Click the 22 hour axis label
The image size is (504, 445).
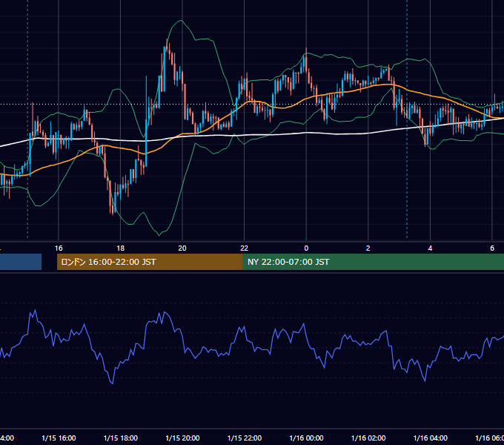click(245, 248)
